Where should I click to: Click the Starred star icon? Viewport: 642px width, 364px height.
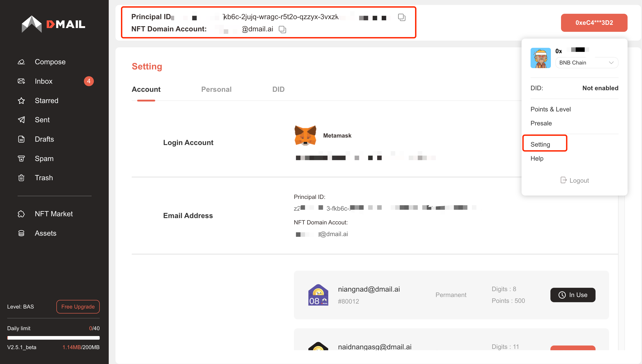(21, 101)
